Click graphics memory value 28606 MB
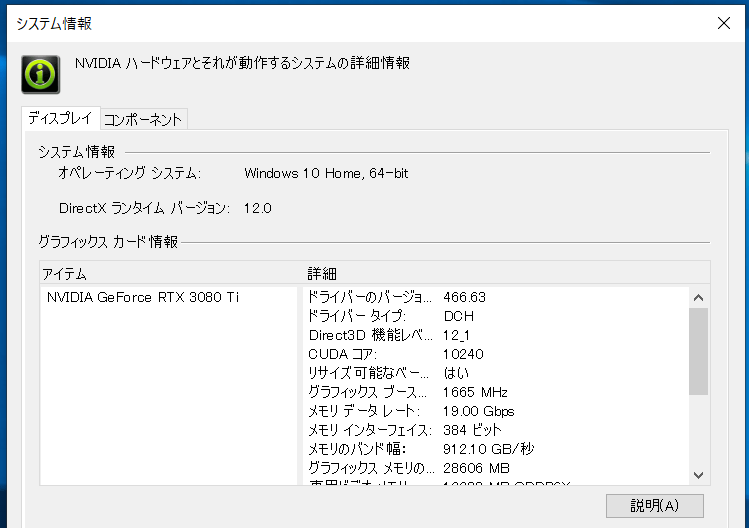The width and height of the screenshot is (749, 528). (476, 468)
